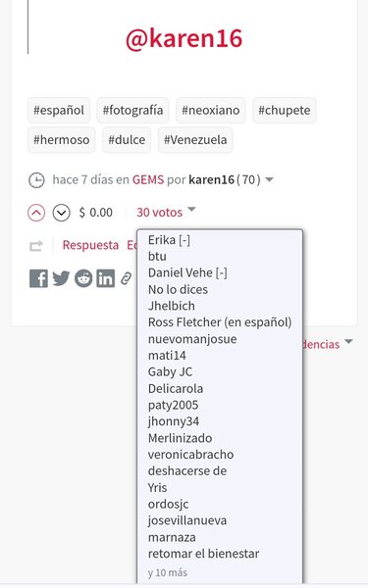Choose voter Ross Fletcher (en español)

pyautogui.click(x=220, y=322)
